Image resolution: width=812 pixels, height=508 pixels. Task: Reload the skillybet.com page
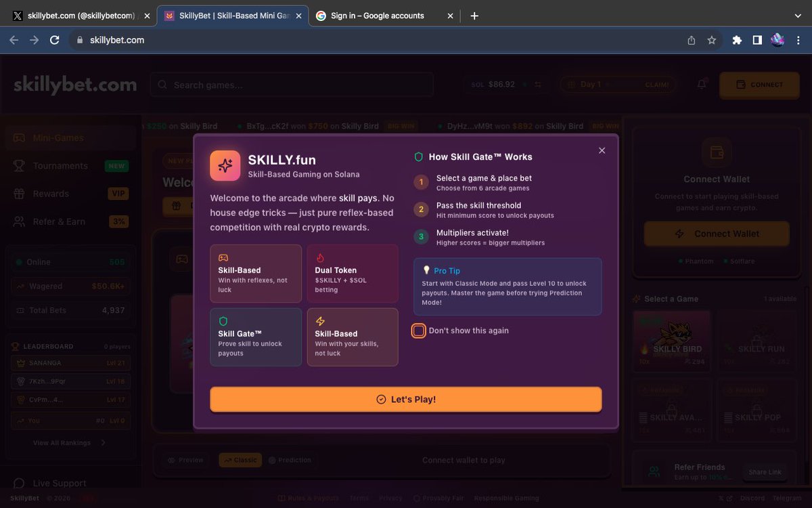(x=55, y=40)
